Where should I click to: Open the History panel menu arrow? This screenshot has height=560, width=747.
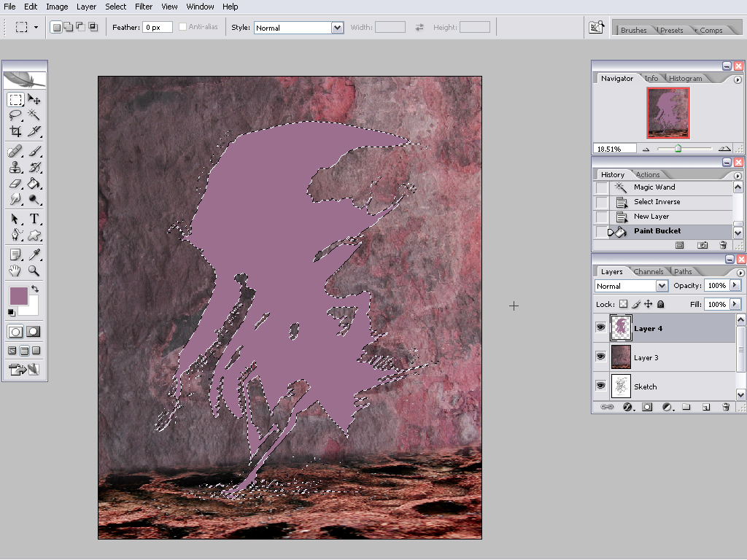coord(738,176)
